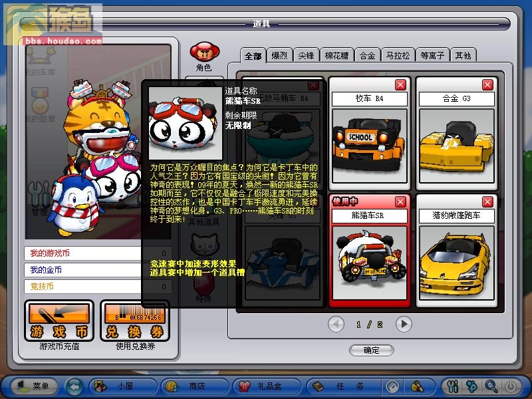Switch to the 爆烈 tab
The image size is (532, 399).
point(279,55)
